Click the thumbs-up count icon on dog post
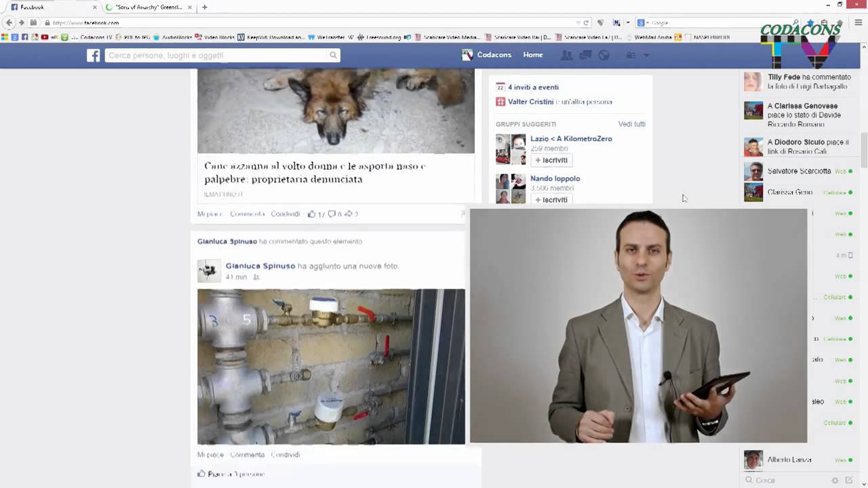 (311, 214)
